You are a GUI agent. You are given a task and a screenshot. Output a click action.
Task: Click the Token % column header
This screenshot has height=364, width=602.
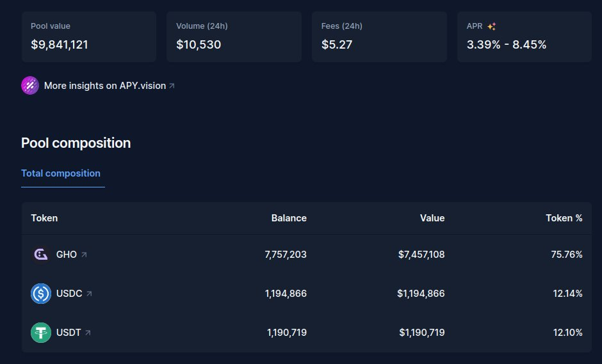click(x=564, y=218)
